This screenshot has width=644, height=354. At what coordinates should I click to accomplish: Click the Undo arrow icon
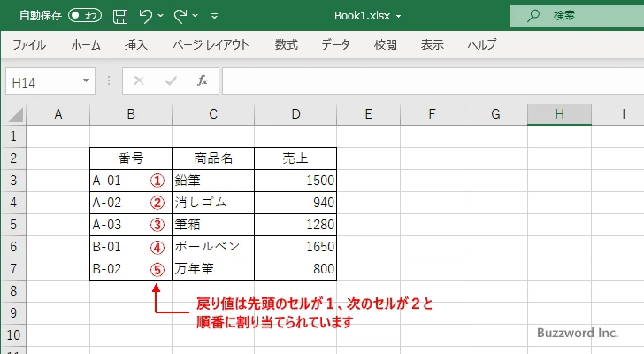tap(145, 16)
